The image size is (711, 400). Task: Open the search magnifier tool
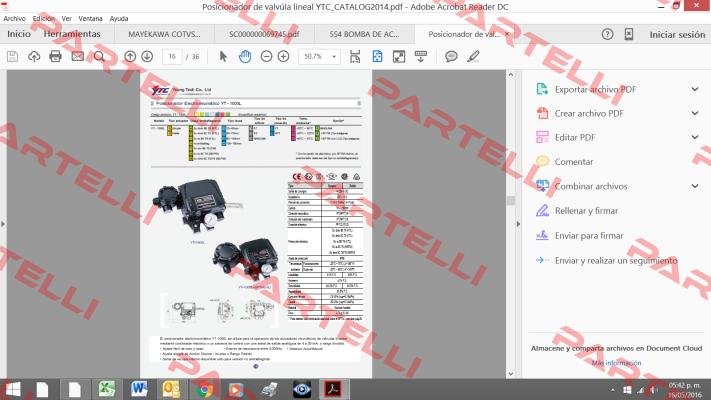[x=99, y=57]
